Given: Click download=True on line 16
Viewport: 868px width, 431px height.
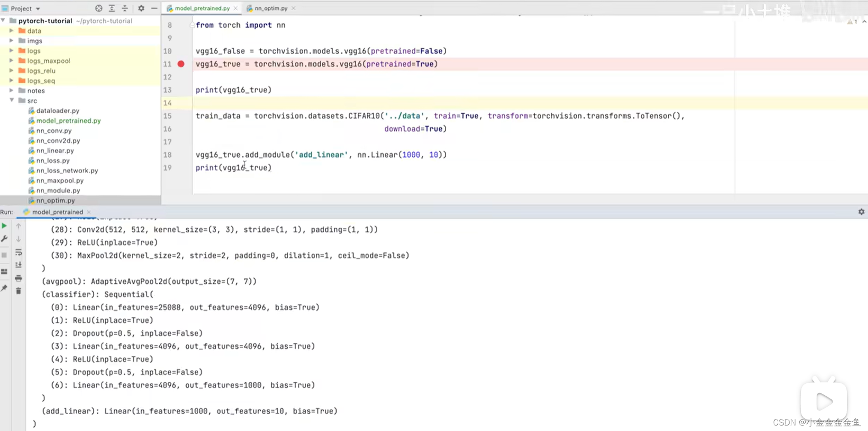Looking at the screenshot, I should point(413,129).
